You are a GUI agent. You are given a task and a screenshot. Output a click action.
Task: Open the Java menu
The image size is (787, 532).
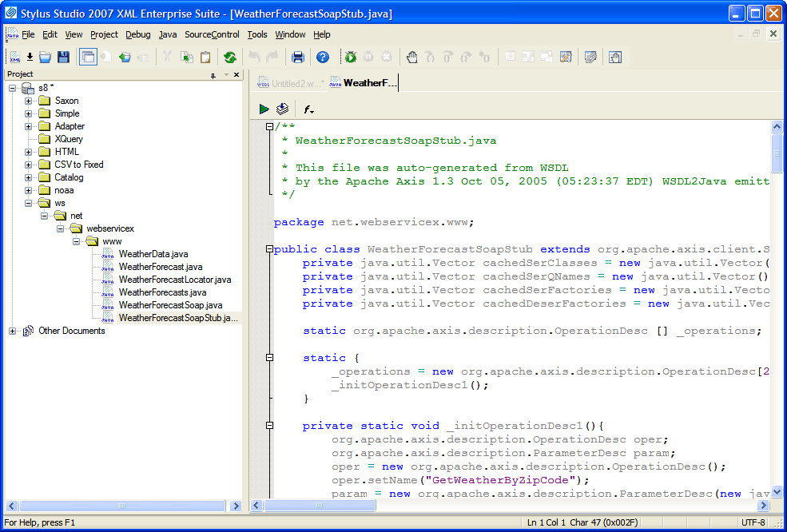[168, 34]
